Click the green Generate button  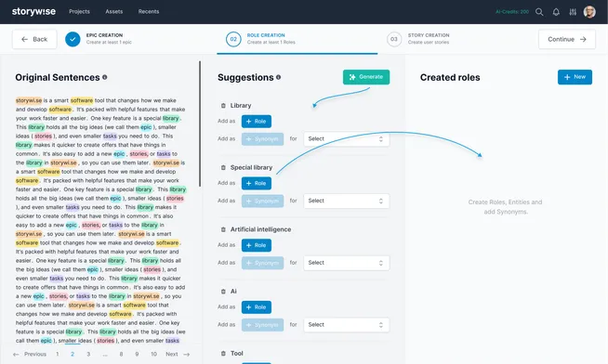point(366,77)
